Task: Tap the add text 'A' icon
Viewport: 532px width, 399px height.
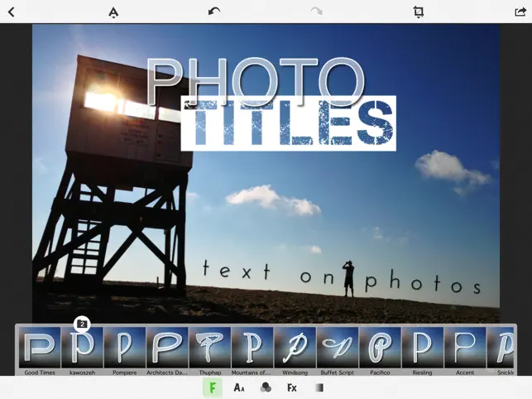Action: 113,12
